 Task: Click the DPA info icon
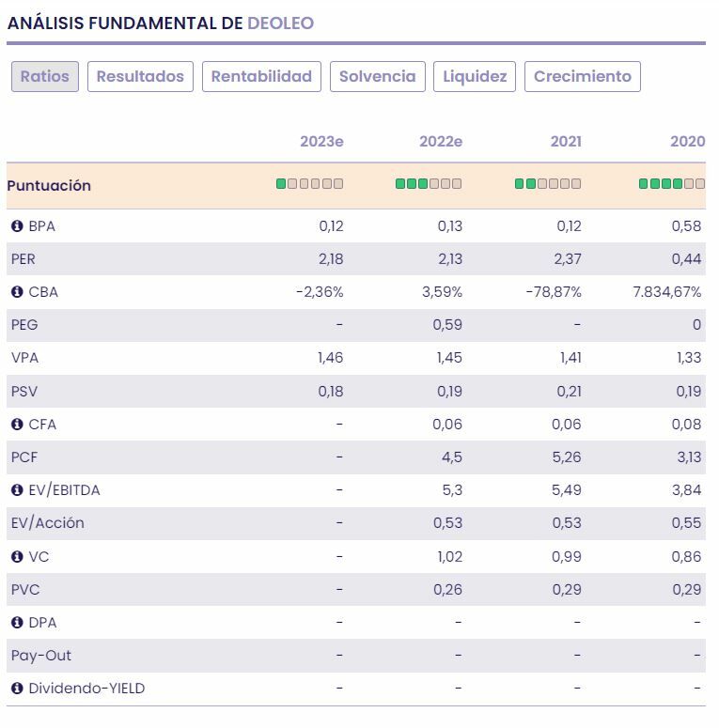click(x=17, y=623)
